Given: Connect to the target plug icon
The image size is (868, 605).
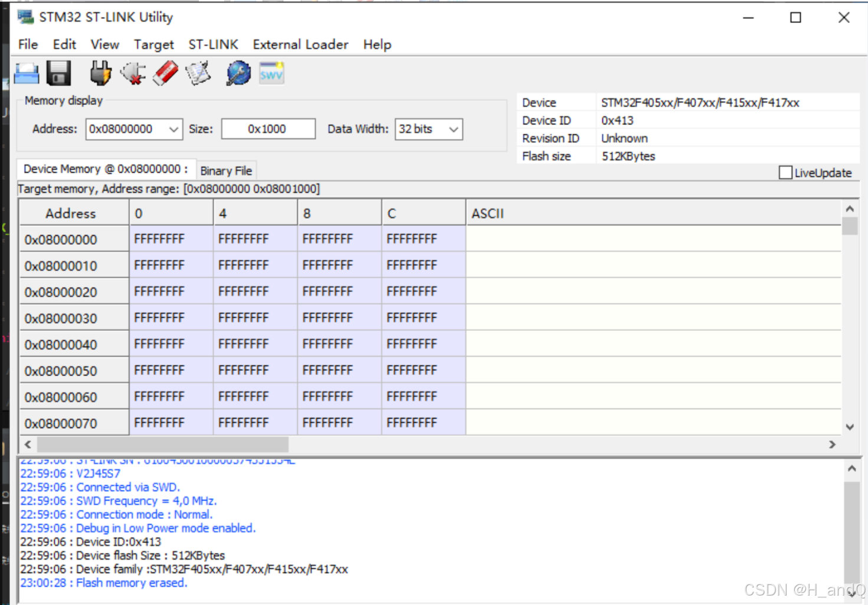Looking at the screenshot, I should coord(100,74).
